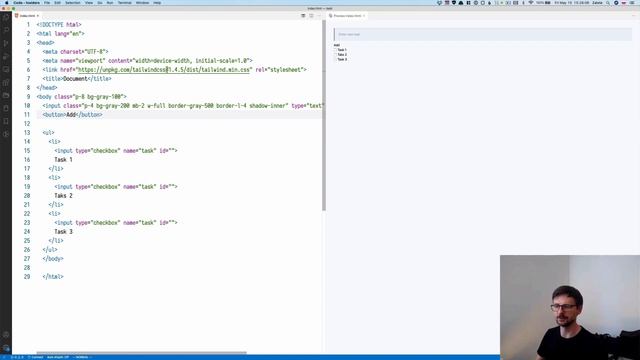The width and height of the screenshot is (640, 360).
Task: Open Source Control view in activity bar
Action: click(x=6, y=43)
